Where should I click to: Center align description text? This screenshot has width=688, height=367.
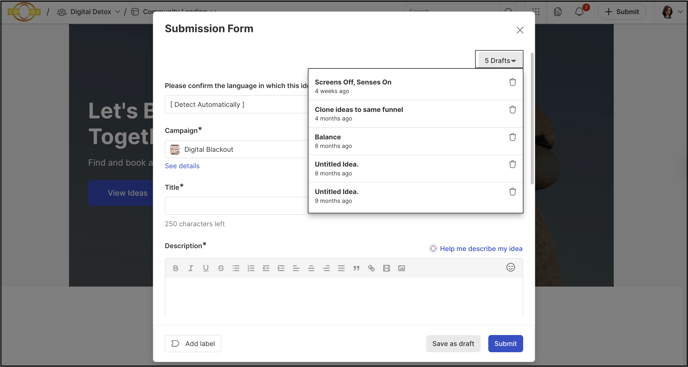coord(311,268)
